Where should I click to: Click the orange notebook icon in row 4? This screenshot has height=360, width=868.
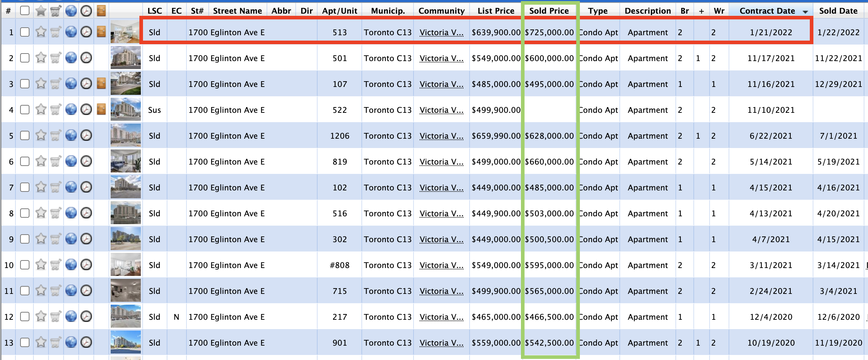(x=101, y=109)
